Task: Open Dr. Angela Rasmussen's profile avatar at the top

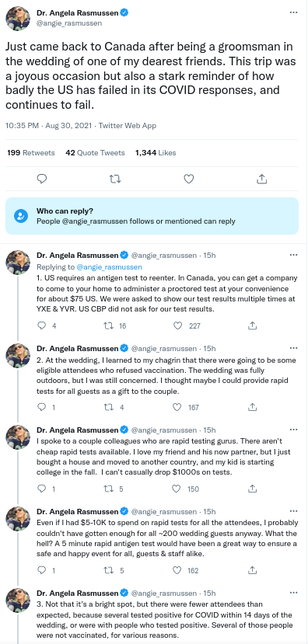Action: [18, 19]
